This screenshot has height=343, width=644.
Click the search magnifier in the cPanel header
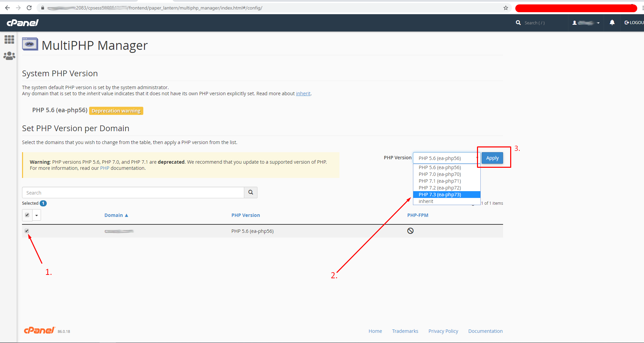pos(518,23)
